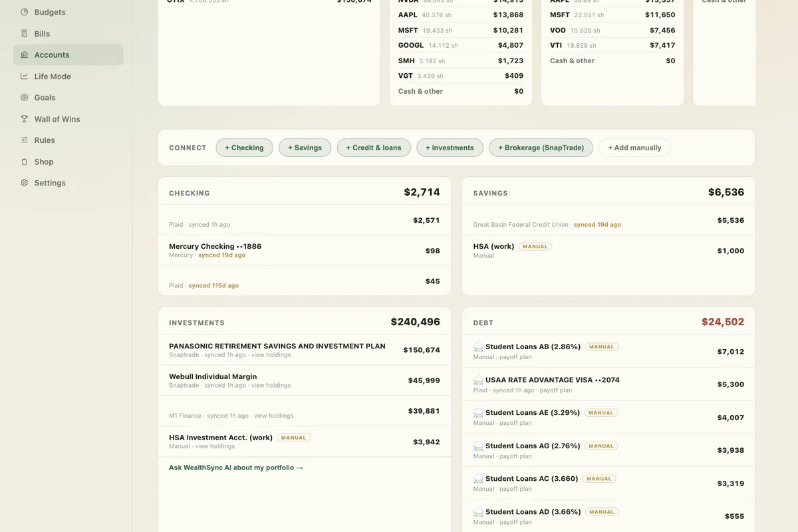Screen dimensions: 798x532
Task: Click the $24,502 debt total
Action: point(723,322)
